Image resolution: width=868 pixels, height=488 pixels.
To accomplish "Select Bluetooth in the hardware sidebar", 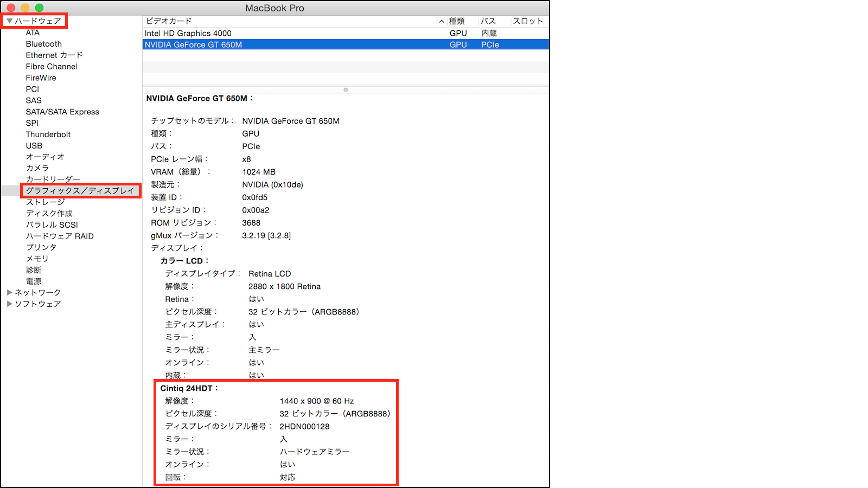I will pyautogui.click(x=43, y=44).
